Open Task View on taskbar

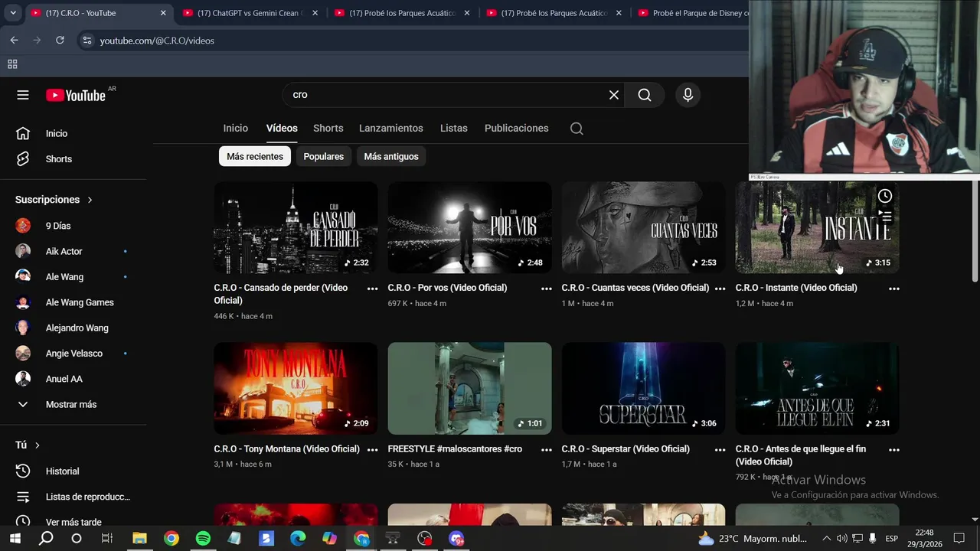pos(107,539)
